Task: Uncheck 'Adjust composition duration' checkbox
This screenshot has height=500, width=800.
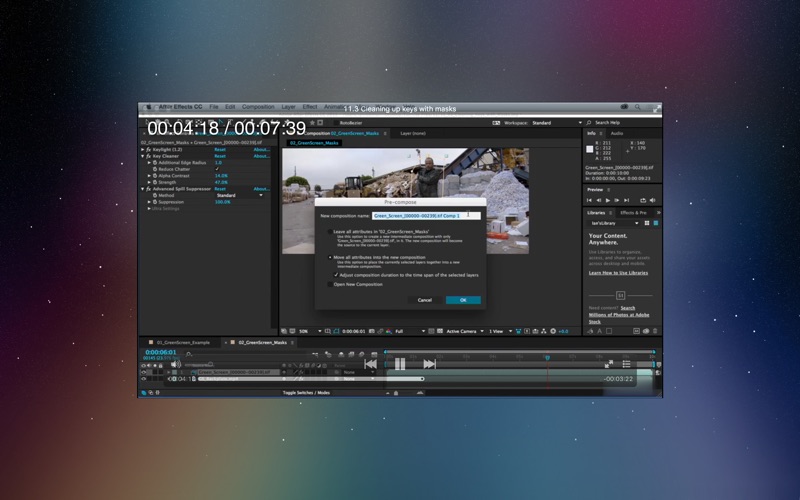Action: (336, 275)
